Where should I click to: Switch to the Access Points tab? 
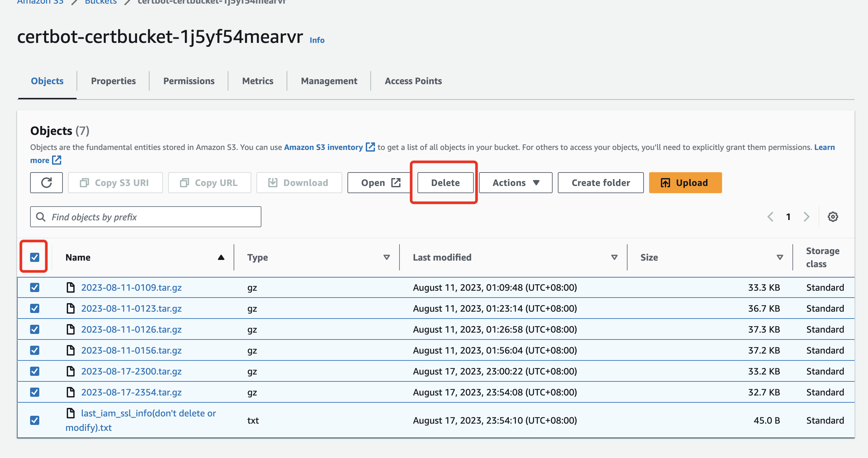(413, 81)
